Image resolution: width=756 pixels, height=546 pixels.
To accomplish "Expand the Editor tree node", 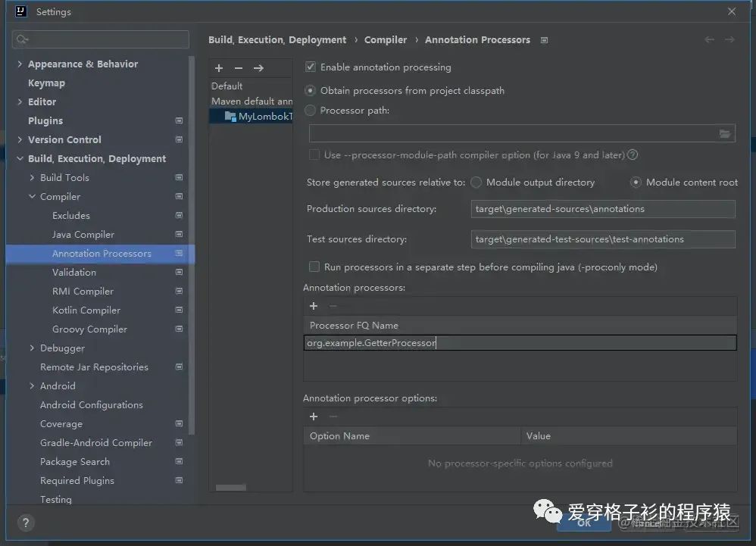I will point(20,101).
